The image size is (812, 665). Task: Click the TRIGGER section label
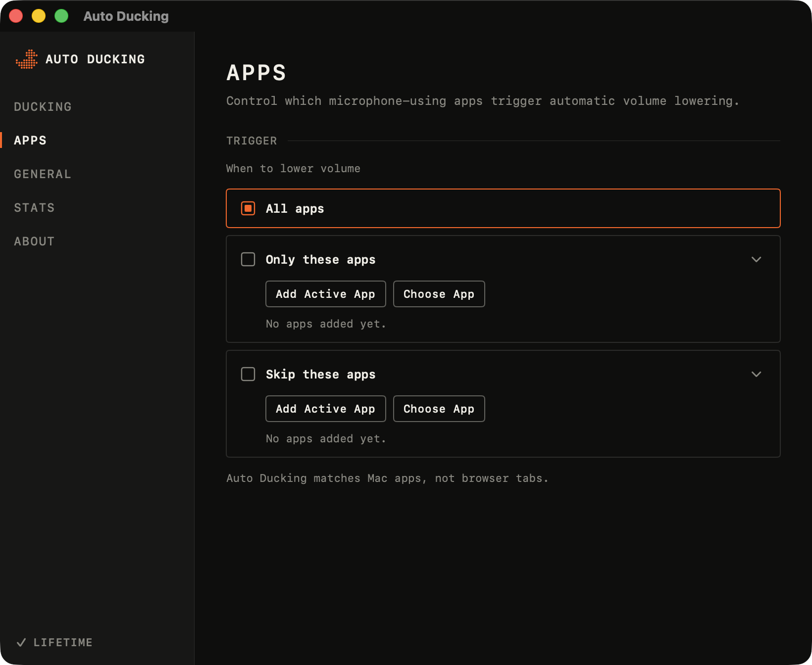(x=252, y=141)
